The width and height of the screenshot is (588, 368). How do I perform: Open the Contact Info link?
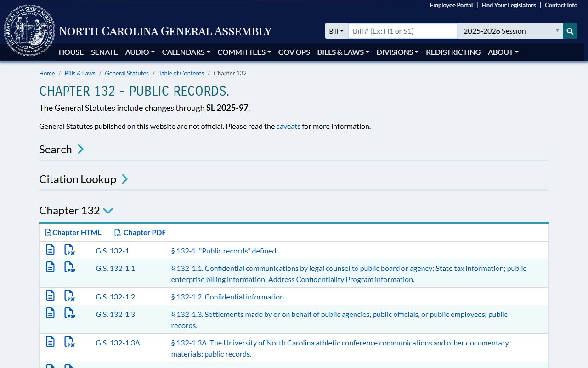pos(561,5)
